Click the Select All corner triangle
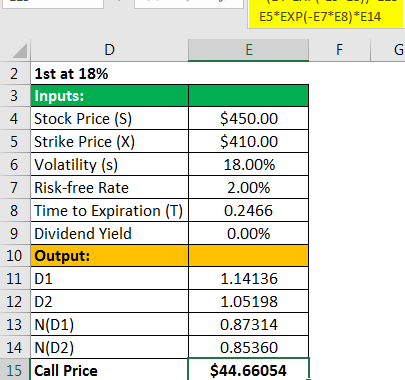This screenshot has height=380, width=405. click(20, 51)
